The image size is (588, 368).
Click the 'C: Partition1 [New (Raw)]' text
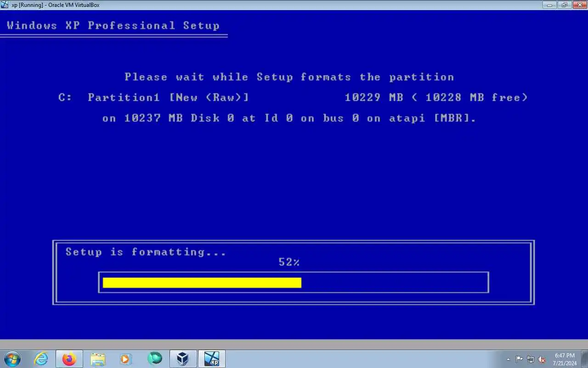click(x=154, y=98)
